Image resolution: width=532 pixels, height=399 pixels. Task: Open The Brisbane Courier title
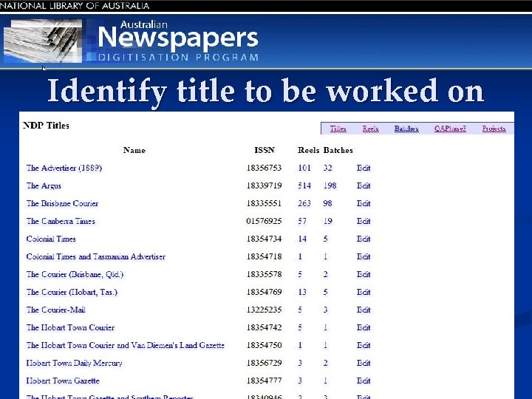pyautogui.click(x=62, y=203)
